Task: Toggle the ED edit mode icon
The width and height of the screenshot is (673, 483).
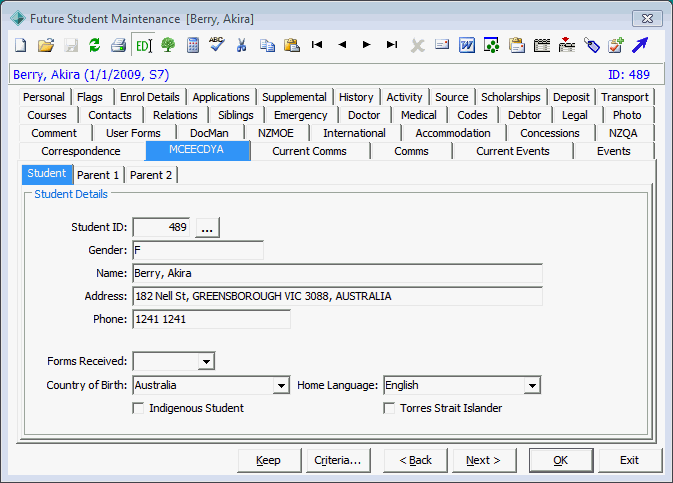Action: pyautogui.click(x=143, y=45)
